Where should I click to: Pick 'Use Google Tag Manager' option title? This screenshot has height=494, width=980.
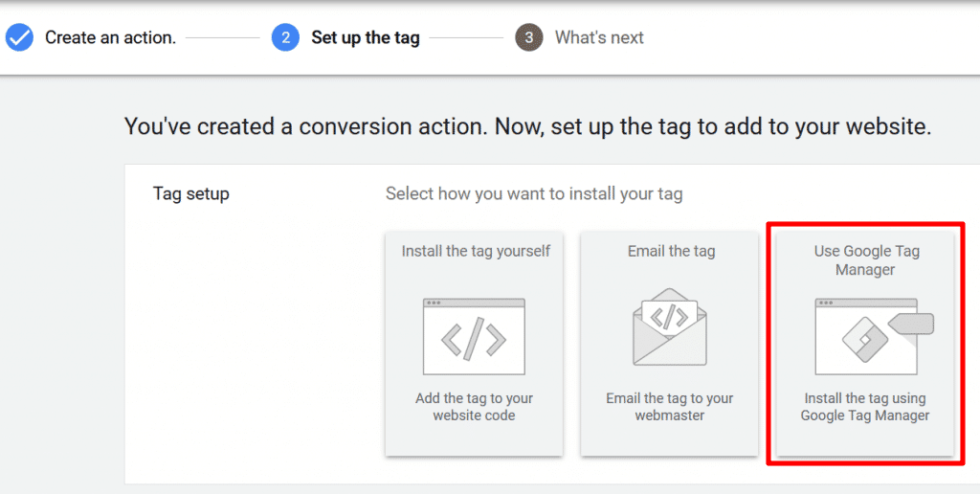pos(866,260)
